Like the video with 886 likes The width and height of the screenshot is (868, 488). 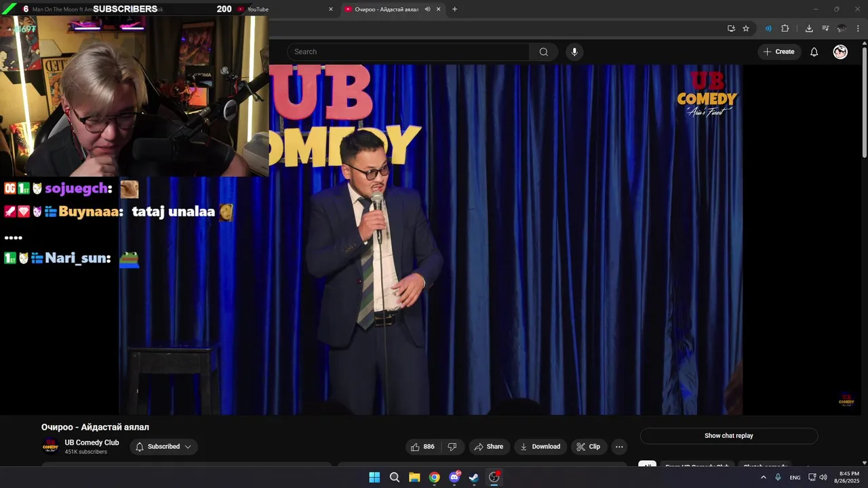tap(422, 447)
